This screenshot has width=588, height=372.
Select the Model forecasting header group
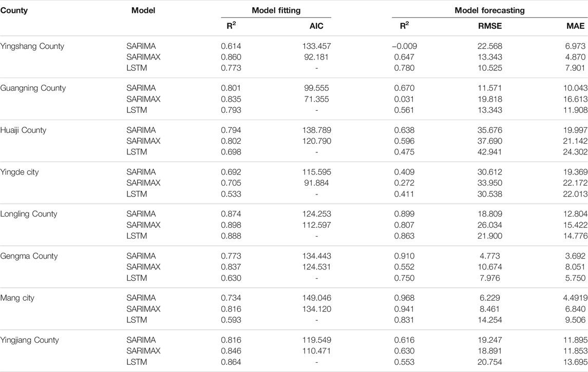coord(489,10)
